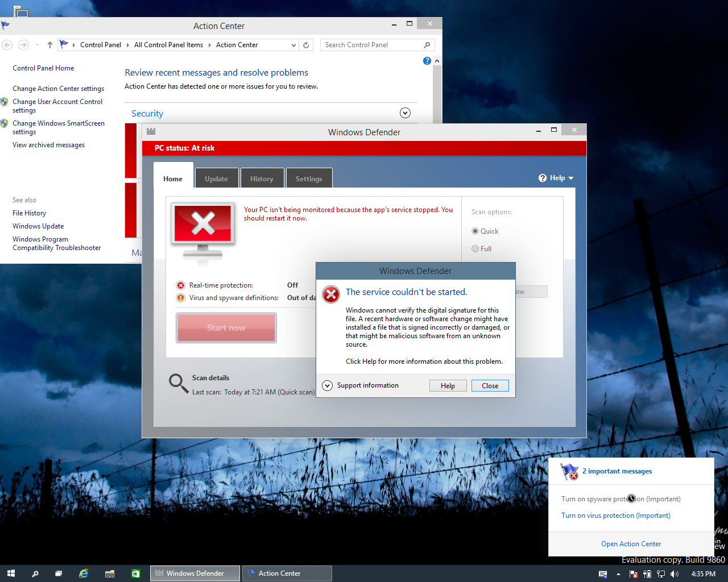The image size is (728, 582).
Task: Click Turn on virus protection (Important)
Action: (x=616, y=516)
